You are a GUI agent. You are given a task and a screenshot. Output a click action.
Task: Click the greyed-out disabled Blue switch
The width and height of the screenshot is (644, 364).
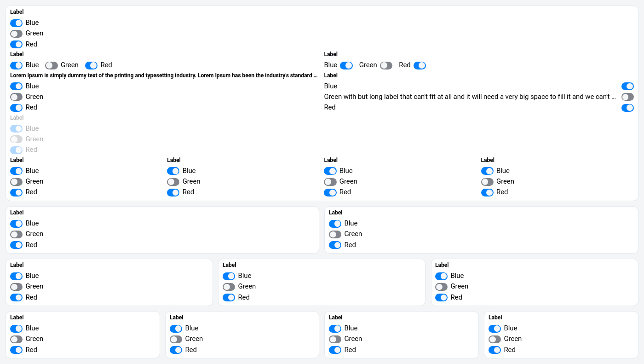pos(16,129)
